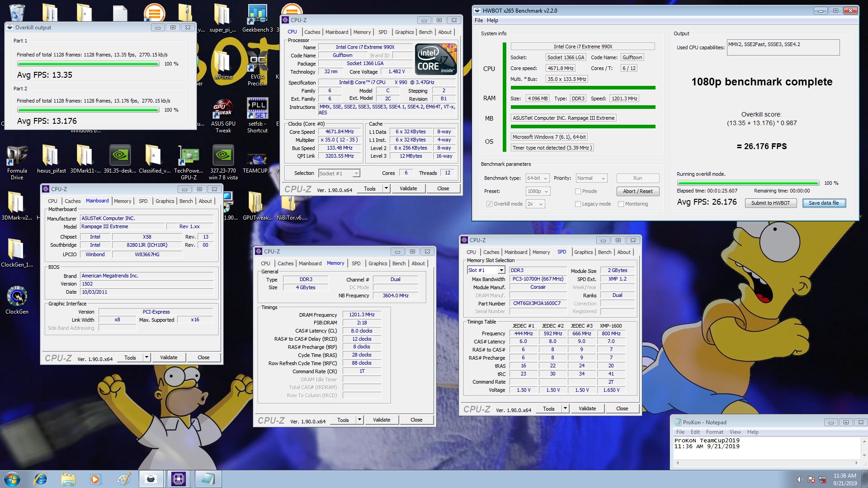Click Submit to HWBOT button
This screenshot has width=868, height=488.
pyautogui.click(x=770, y=203)
